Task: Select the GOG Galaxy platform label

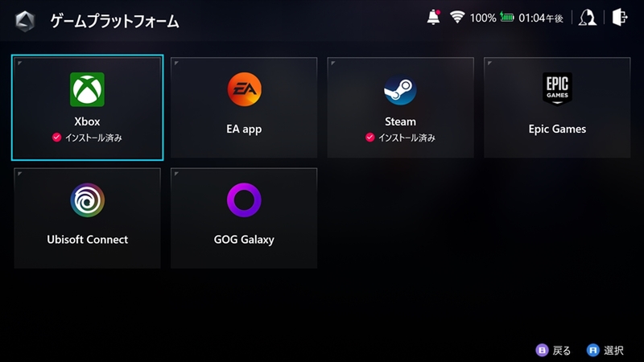Action: 244,240
